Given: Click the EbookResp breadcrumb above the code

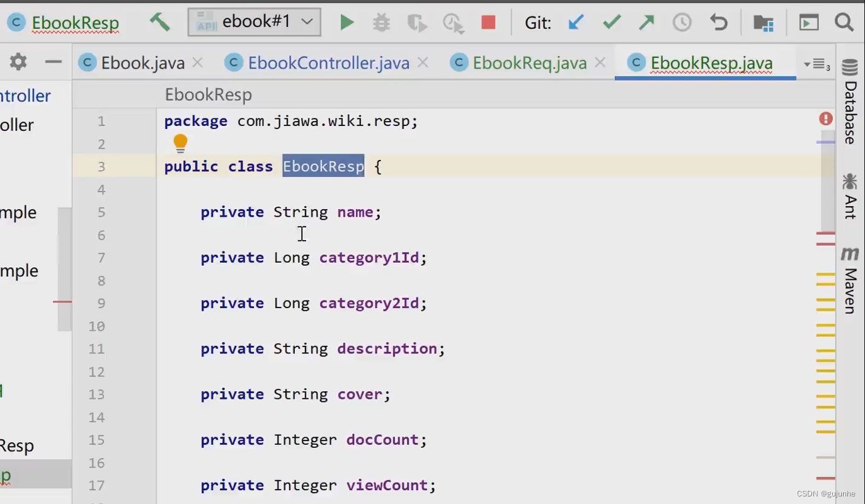Looking at the screenshot, I should point(209,94).
